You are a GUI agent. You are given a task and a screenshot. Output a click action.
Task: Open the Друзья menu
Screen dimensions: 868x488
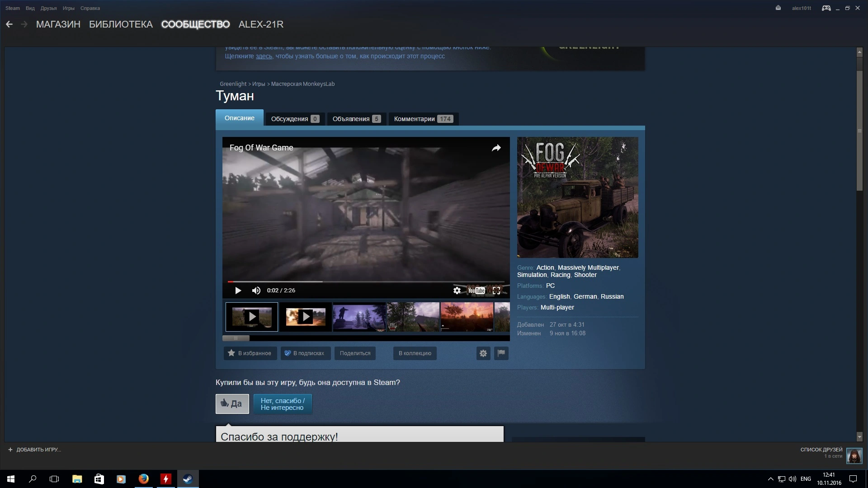[x=48, y=8]
